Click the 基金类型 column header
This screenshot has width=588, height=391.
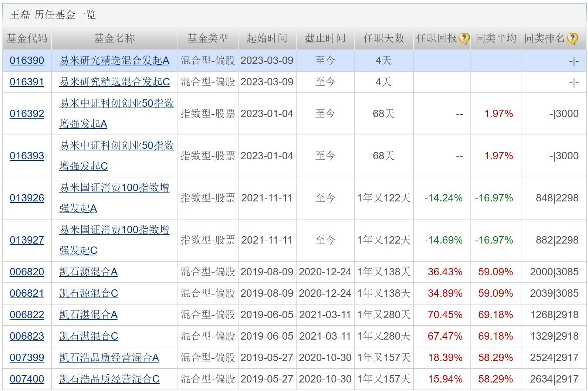pos(208,38)
